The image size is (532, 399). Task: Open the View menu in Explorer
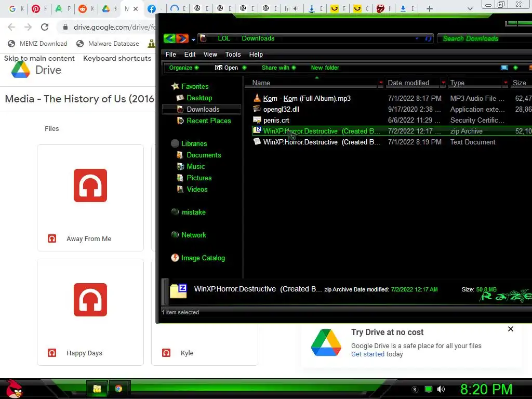[x=210, y=54]
